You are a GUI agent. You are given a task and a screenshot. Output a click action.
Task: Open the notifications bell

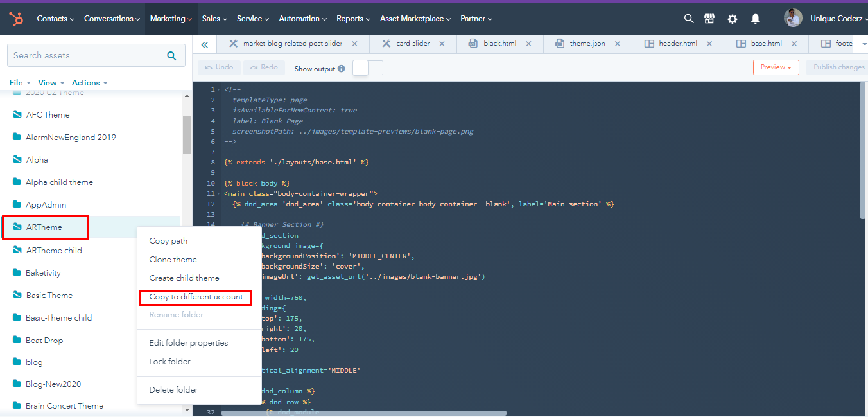tap(756, 19)
